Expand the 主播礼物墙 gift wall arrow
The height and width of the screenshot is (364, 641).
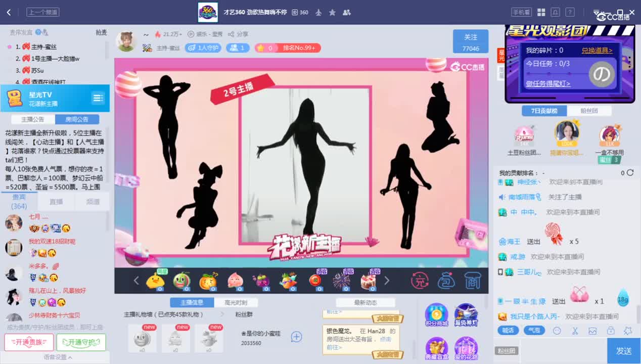click(x=221, y=314)
